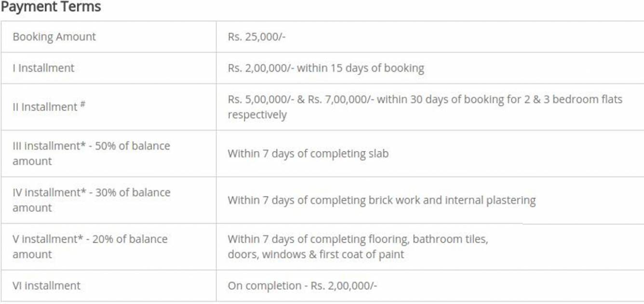Click the doors, windows & first coat line
The height and width of the screenshot is (304, 644).
point(316,254)
